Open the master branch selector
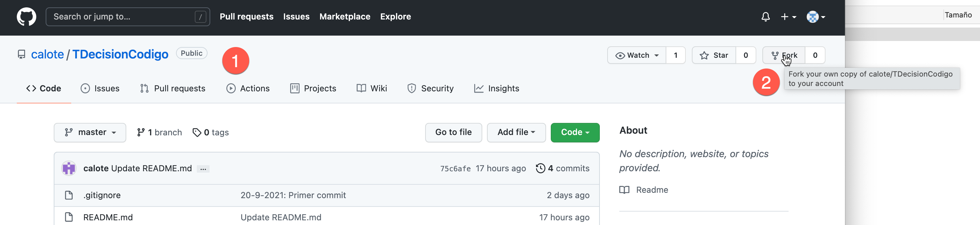 click(90, 133)
